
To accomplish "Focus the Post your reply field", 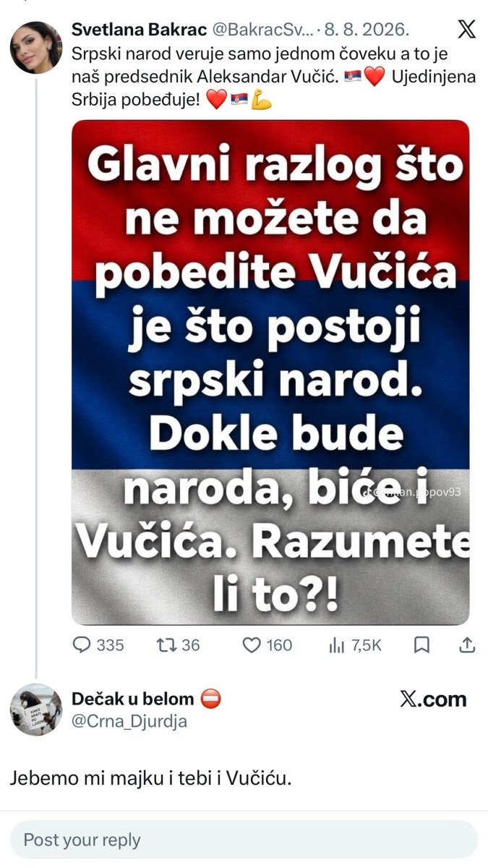I will (x=244, y=840).
